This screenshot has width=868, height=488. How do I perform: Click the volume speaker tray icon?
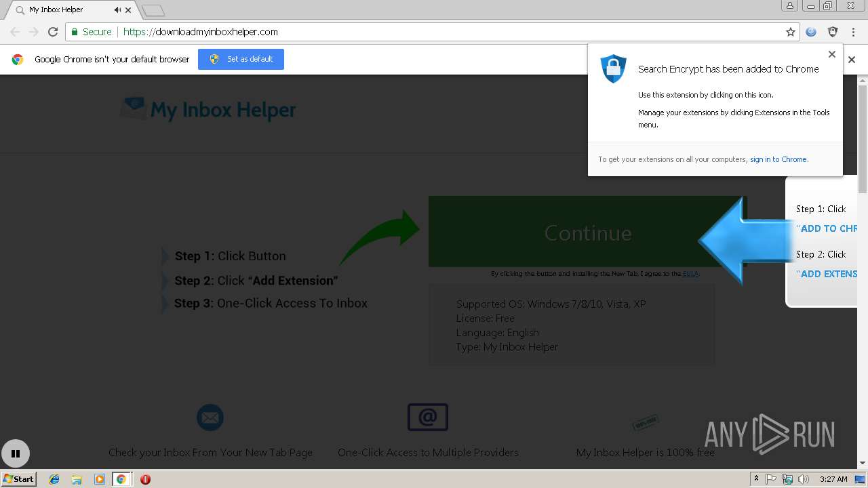click(x=804, y=479)
